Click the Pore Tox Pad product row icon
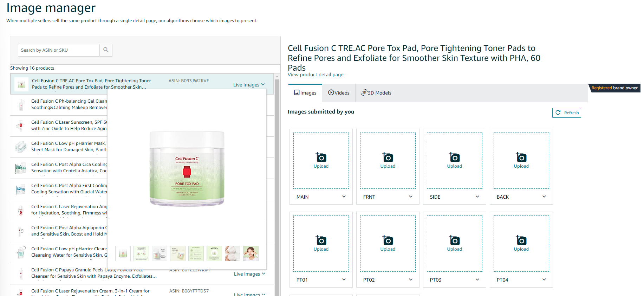Viewport: 644px width, 296px height. (x=21, y=84)
